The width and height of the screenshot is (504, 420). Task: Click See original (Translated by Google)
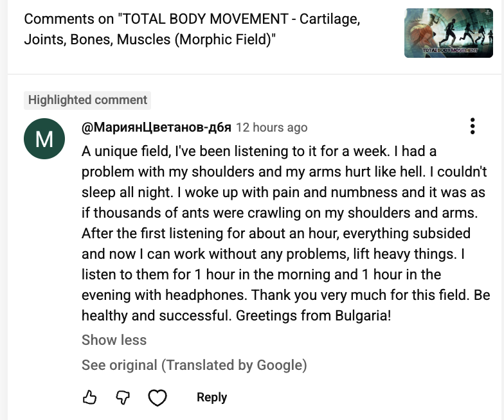194,365
